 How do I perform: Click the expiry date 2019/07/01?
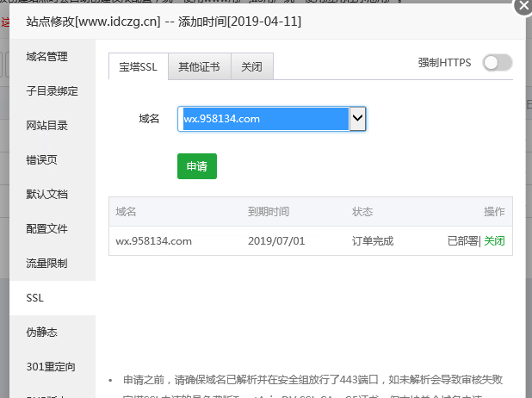tap(276, 241)
